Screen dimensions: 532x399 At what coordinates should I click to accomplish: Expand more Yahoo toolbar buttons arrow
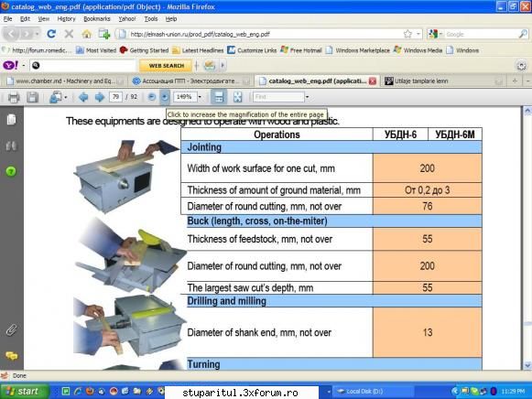[x=223, y=65]
